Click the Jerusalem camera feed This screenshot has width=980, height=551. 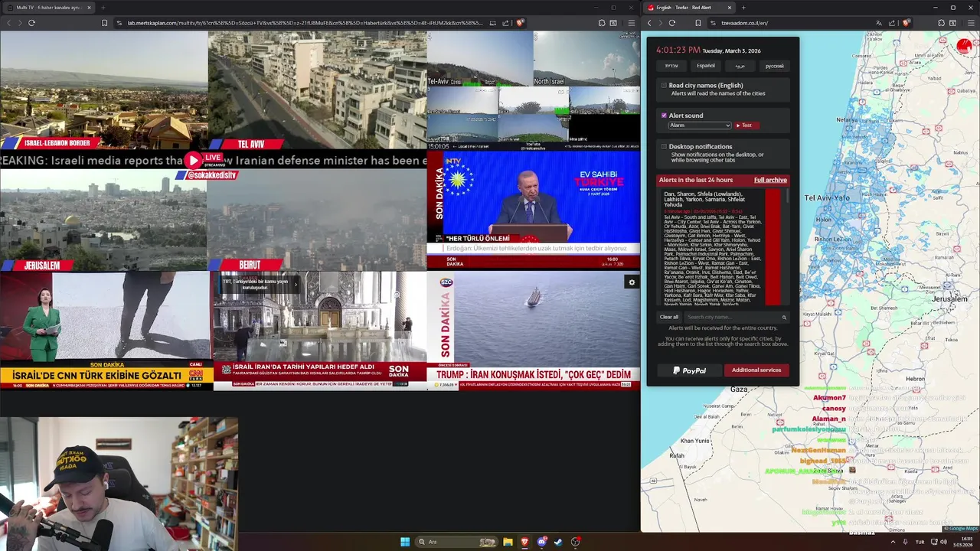(x=103, y=220)
